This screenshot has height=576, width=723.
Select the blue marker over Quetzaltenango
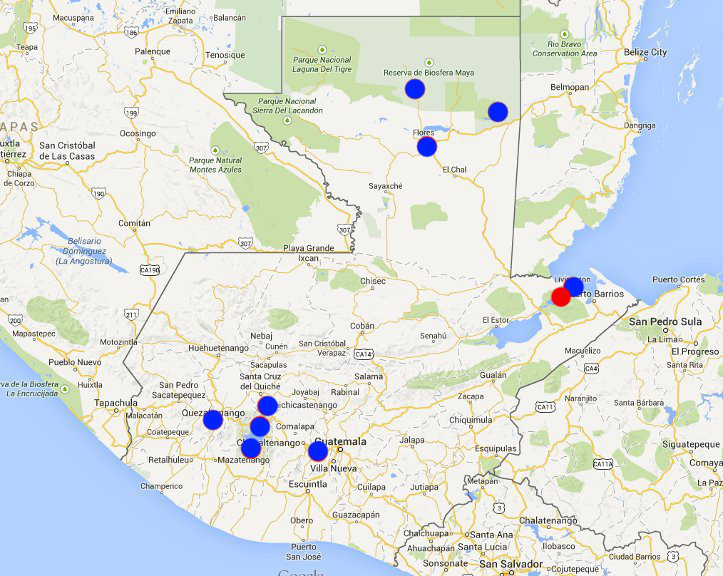click(x=213, y=419)
